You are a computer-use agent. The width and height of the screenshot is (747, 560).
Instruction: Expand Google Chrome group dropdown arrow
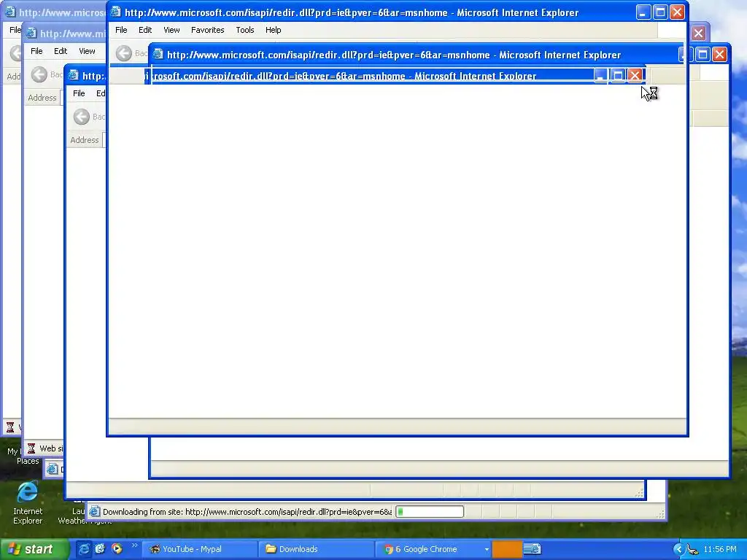coord(486,550)
